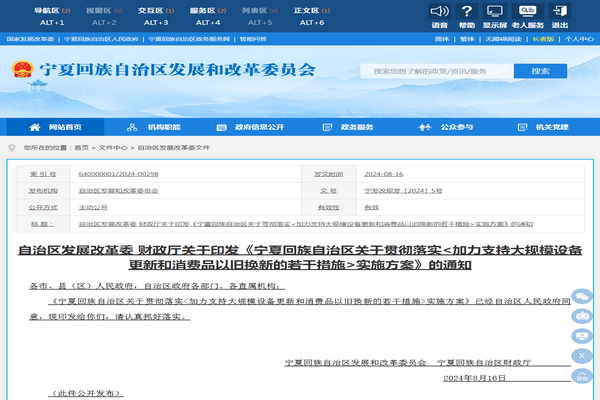Click 文件中心 in the breadcrumb
600x400 pixels.
pos(112,147)
